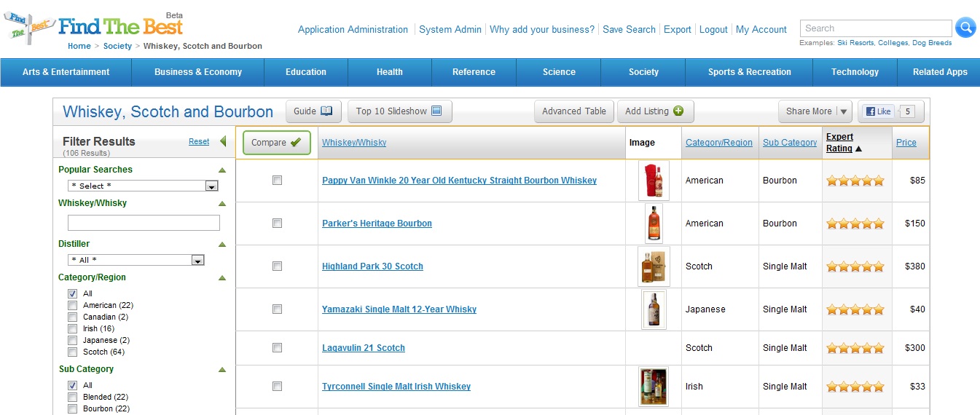This screenshot has width=980, height=415.
Task: Check the Lagavulin 21 Scotch compare checkbox
Action: click(277, 348)
